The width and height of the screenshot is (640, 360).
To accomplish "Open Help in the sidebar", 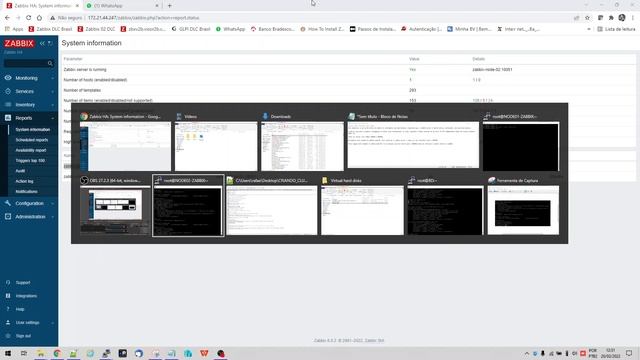I will (x=20, y=309).
